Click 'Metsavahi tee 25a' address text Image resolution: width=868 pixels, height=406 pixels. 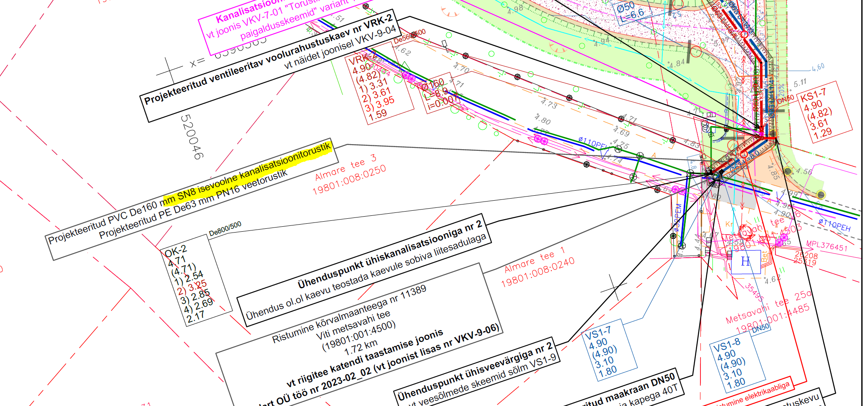click(x=769, y=308)
